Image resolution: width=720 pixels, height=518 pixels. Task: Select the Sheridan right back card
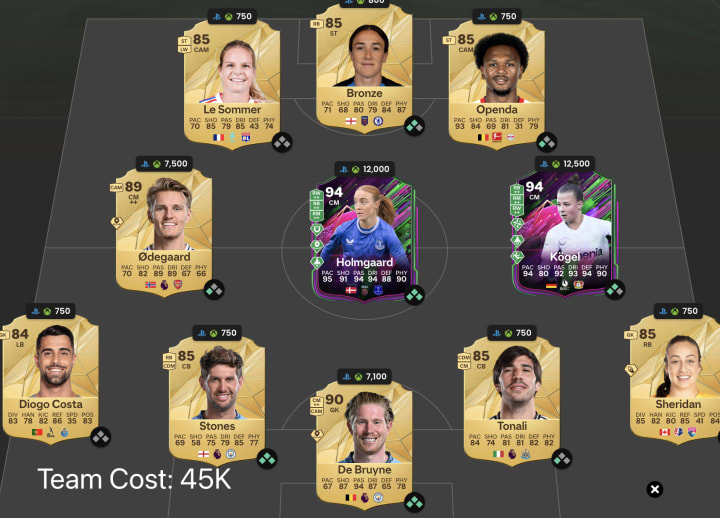674,379
